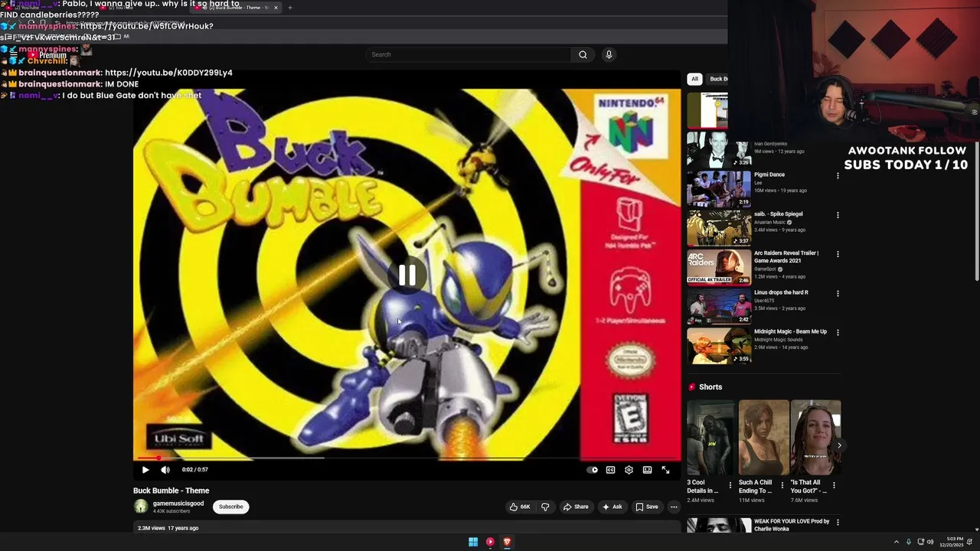Close the Buck Bumble - Theme browser tab
Screen dimensions: 980x551
pos(276,8)
